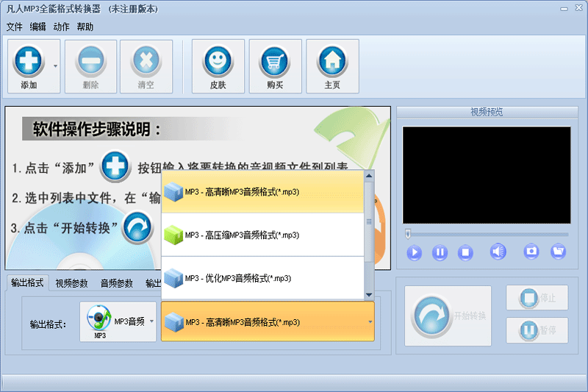This screenshot has width=588, height=392.
Task: Click the 购买 (Buy) shopping cart button
Action: 275,66
